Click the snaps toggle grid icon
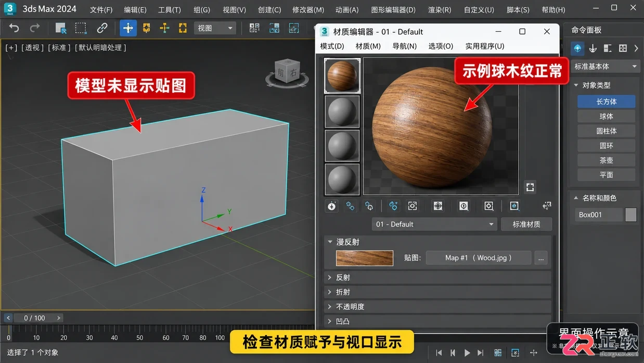Image resolution: width=644 pixels, height=363 pixels. pyautogui.click(x=254, y=28)
